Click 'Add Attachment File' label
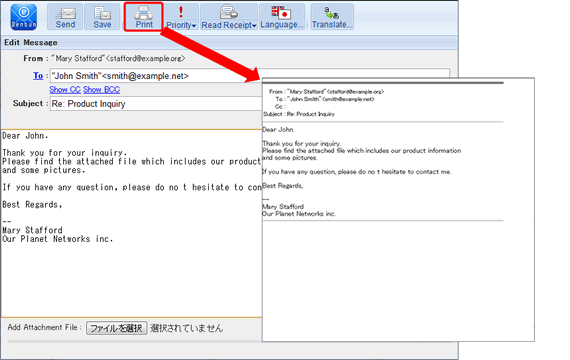Viewport: 570px width, 360px height. (42, 327)
